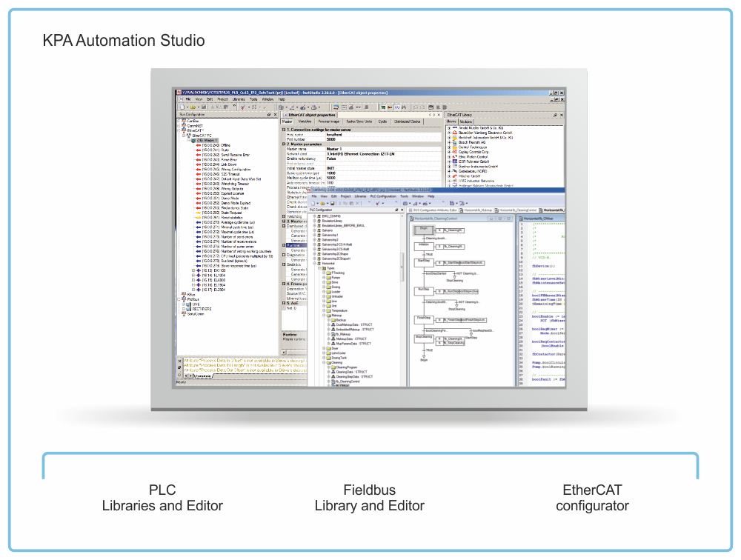Click Pumps folder icon in PLC Configuration tree
This screenshot has width=741, height=560.
tap(328, 278)
